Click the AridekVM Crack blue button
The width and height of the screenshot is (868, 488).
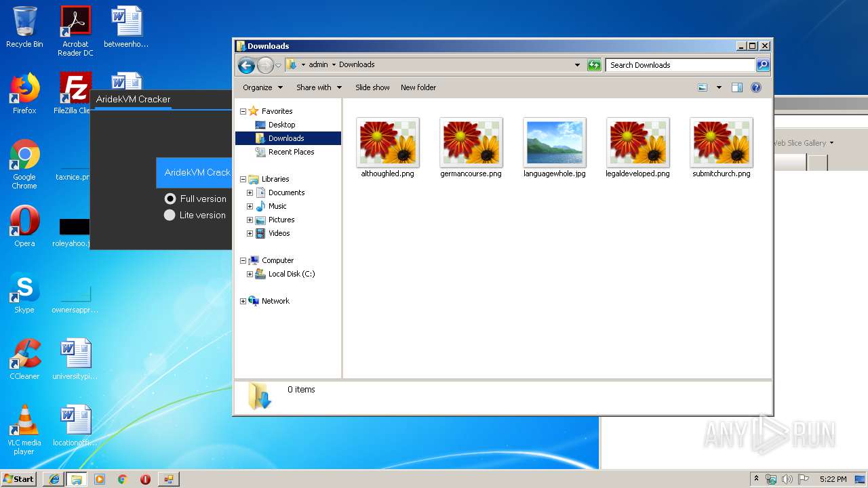coord(194,173)
